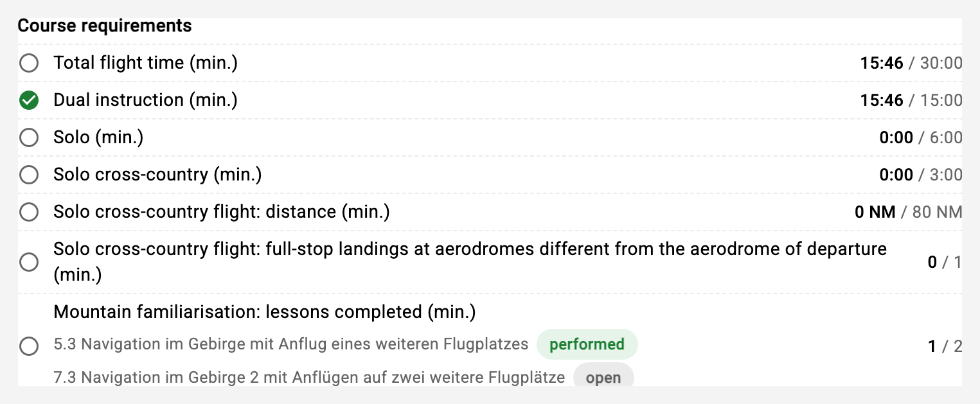Select the Total flight time (min.) row label
The height and width of the screenshot is (404, 980).
(146, 63)
